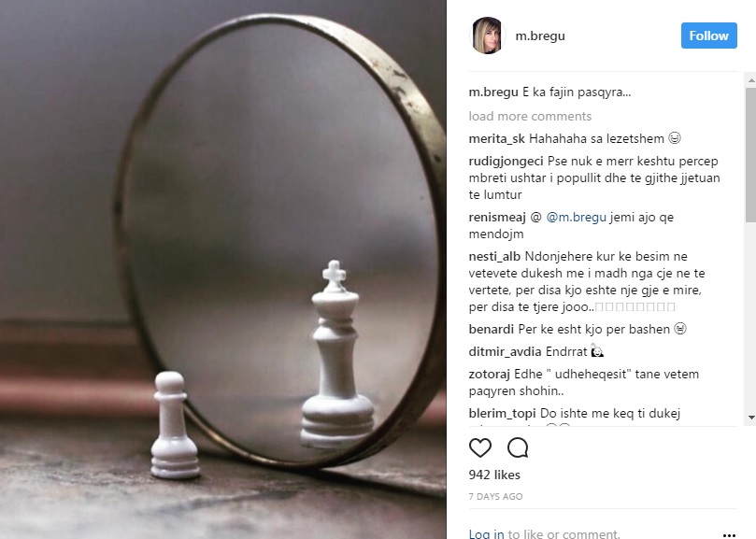The width and height of the screenshot is (756, 539).
Task: Click the 942 likes count
Action: point(494,475)
